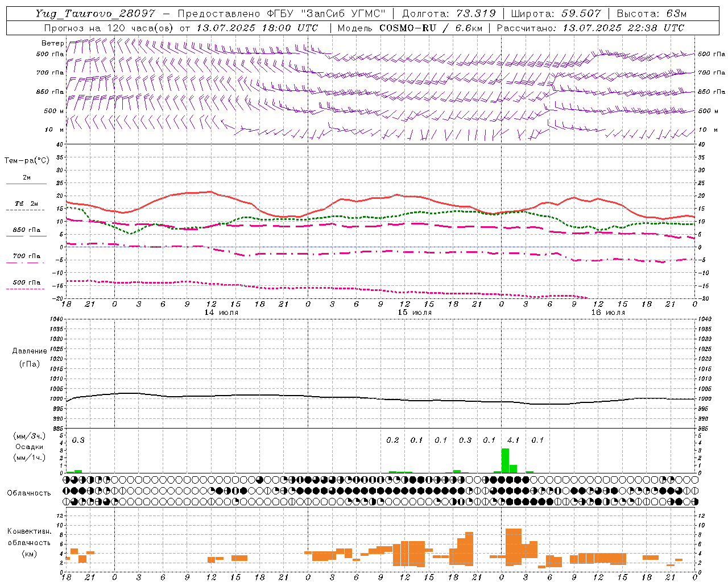Click the "850 гПа" temperature legend entry
This screenshot has width=728, height=582.
click(x=26, y=230)
